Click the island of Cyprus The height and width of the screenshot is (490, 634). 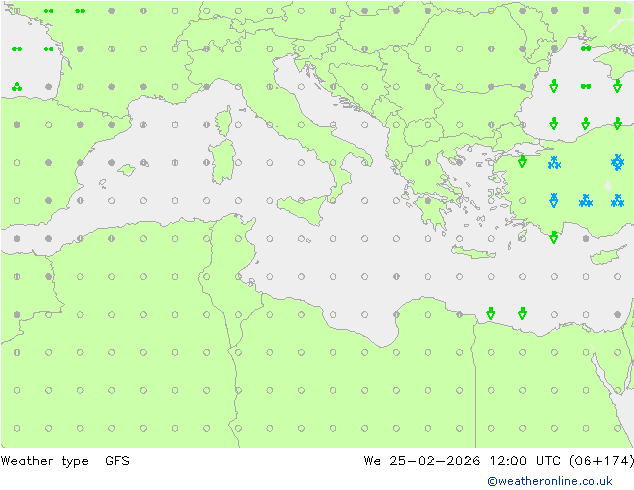pyautogui.click(x=606, y=256)
